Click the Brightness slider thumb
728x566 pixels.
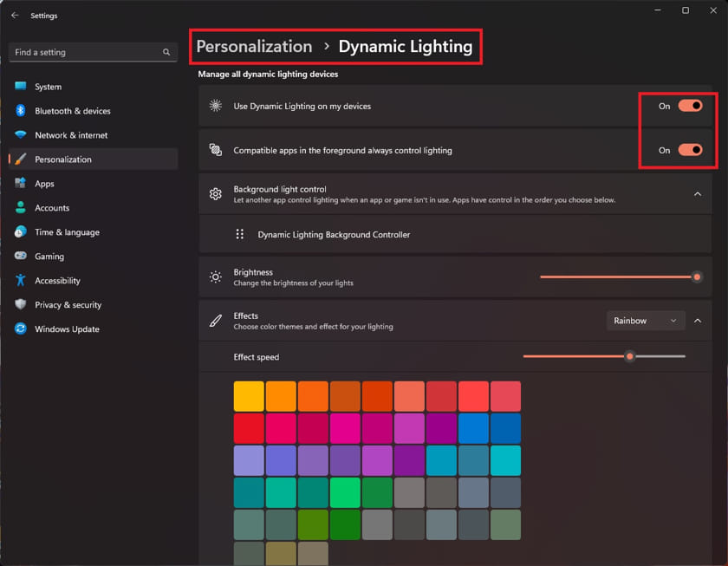click(x=697, y=277)
